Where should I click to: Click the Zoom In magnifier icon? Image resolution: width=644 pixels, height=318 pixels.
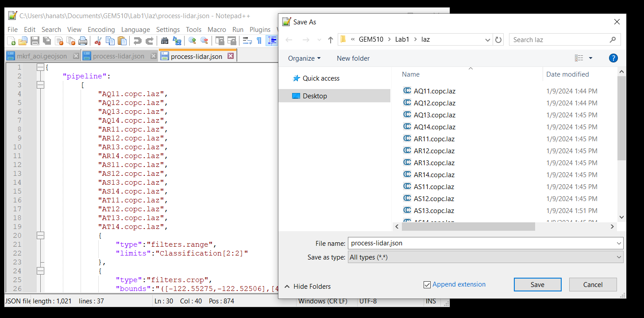pyautogui.click(x=192, y=41)
